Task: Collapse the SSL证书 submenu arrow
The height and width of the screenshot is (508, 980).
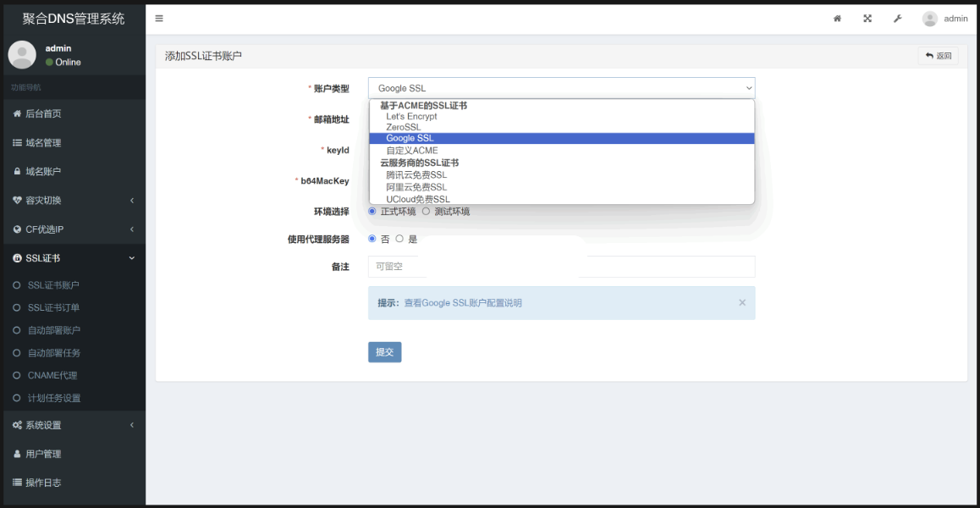Action: click(x=132, y=257)
